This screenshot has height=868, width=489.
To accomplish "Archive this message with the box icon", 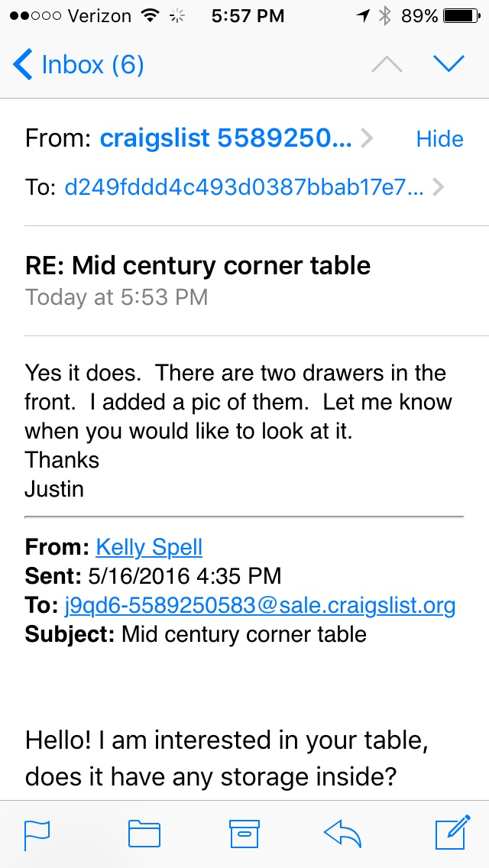I will [244, 834].
